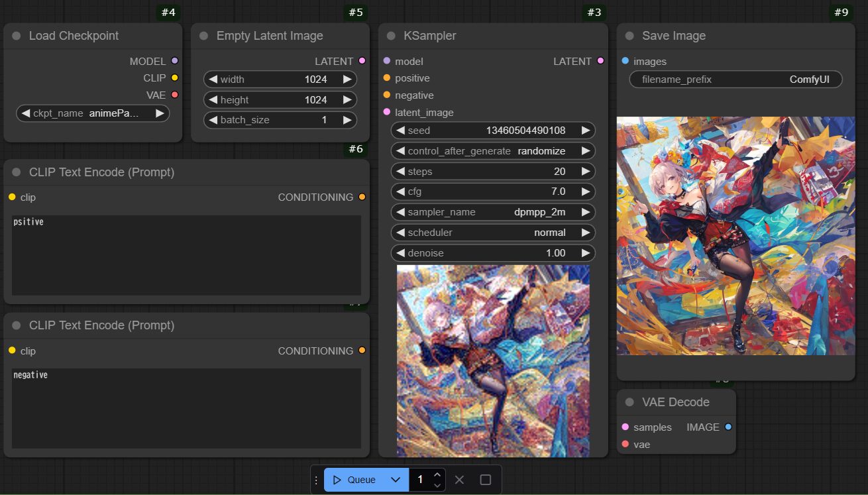Open the sampler_name dropdown showing dpmpp_2m
Image resolution: width=868 pixels, height=495 pixels.
click(x=493, y=212)
